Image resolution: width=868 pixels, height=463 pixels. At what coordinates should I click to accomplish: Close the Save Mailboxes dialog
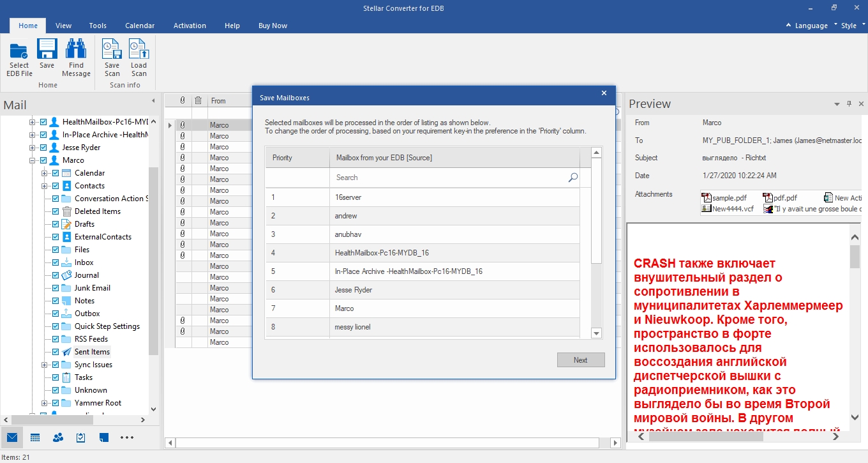point(604,93)
